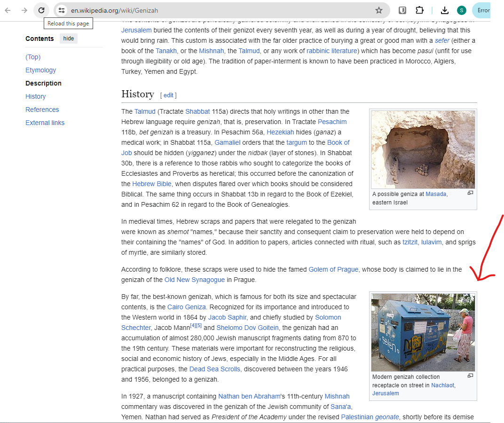The width and height of the screenshot is (504, 423).
Task: Open site information icon in address bar
Action: [x=62, y=10]
